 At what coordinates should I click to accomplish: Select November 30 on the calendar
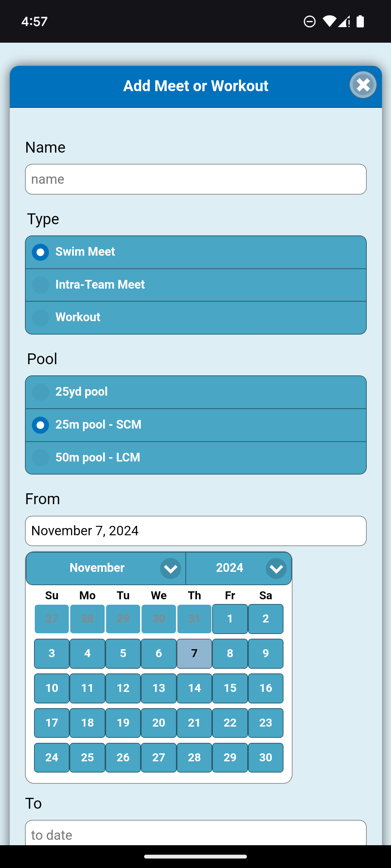[266, 758]
